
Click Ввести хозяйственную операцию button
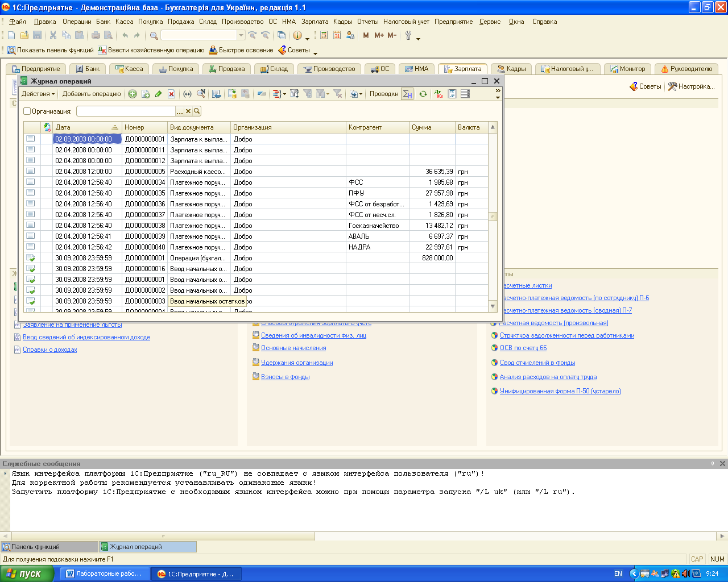pos(151,50)
